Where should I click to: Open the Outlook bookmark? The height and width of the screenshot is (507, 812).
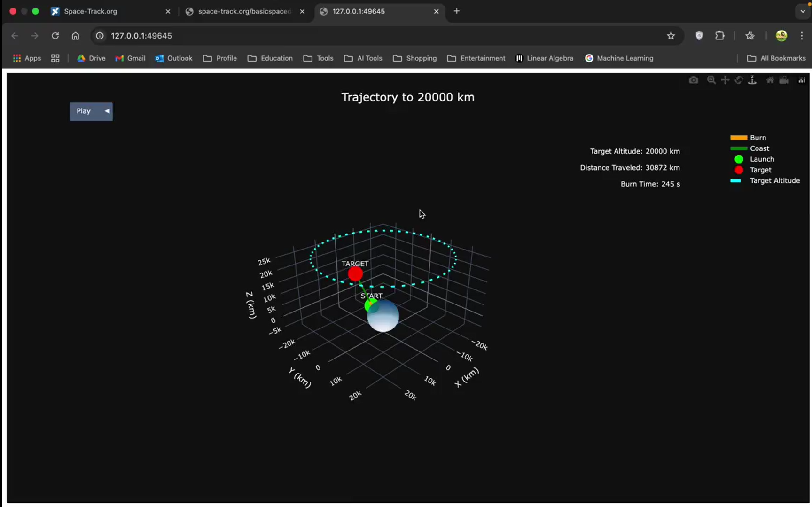coord(174,58)
